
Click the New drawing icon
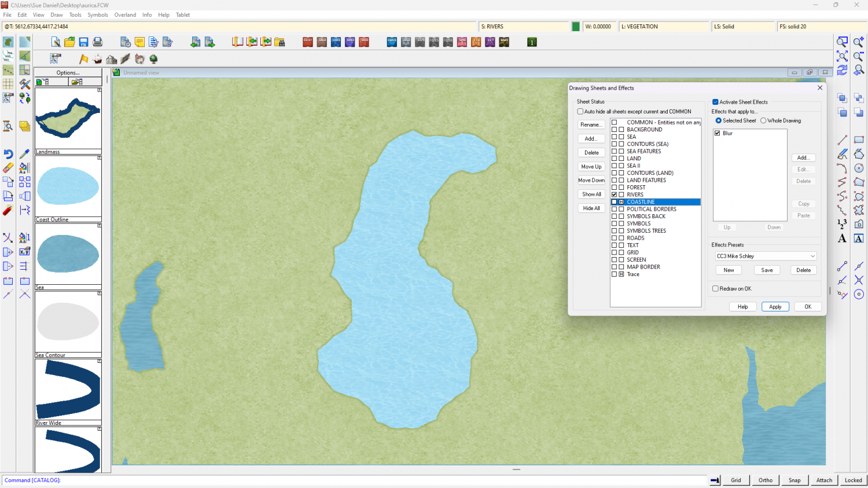(56, 42)
